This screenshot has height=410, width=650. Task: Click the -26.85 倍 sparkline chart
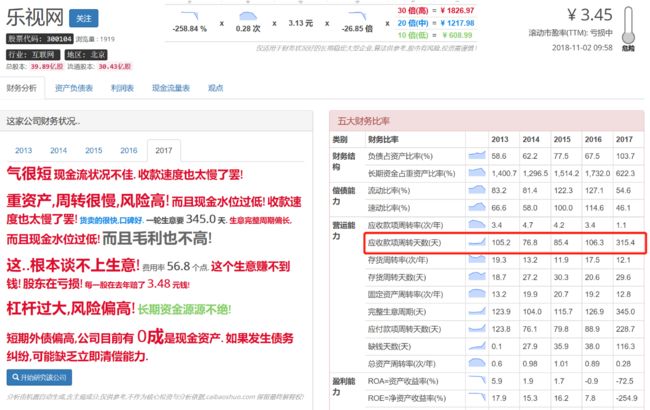click(x=357, y=16)
